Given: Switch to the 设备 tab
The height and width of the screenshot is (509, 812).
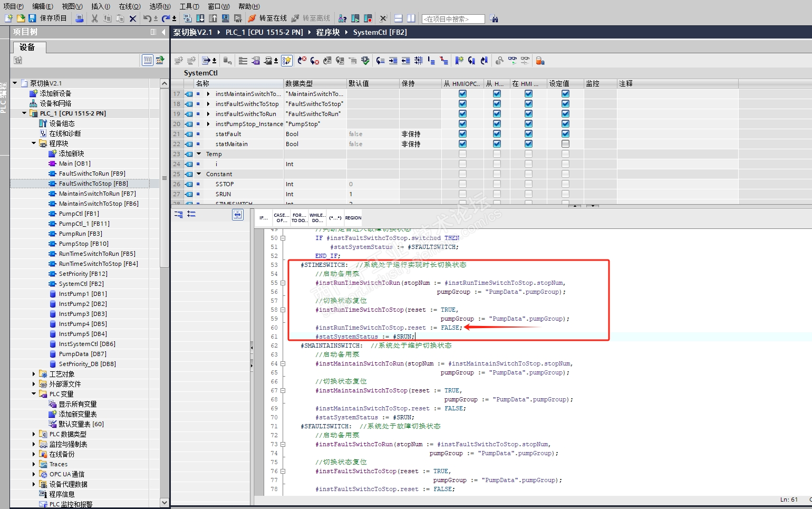Looking at the screenshot, I should tap(27, 47).
